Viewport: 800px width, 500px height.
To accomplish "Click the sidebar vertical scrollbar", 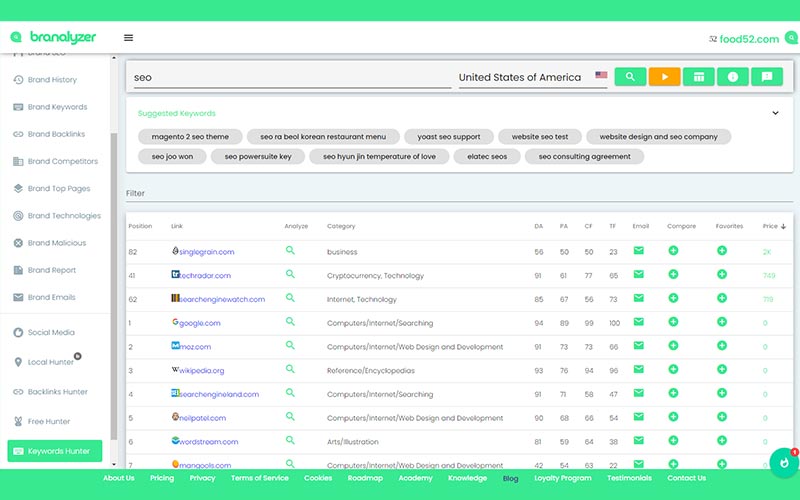I will point(114,286).
